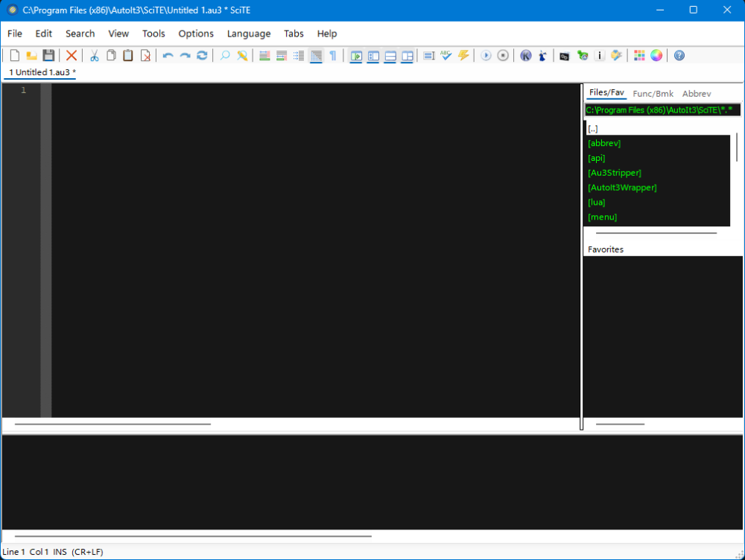
Task: Toggle the second green-and-red lines icon
Action: coord(282,56)
